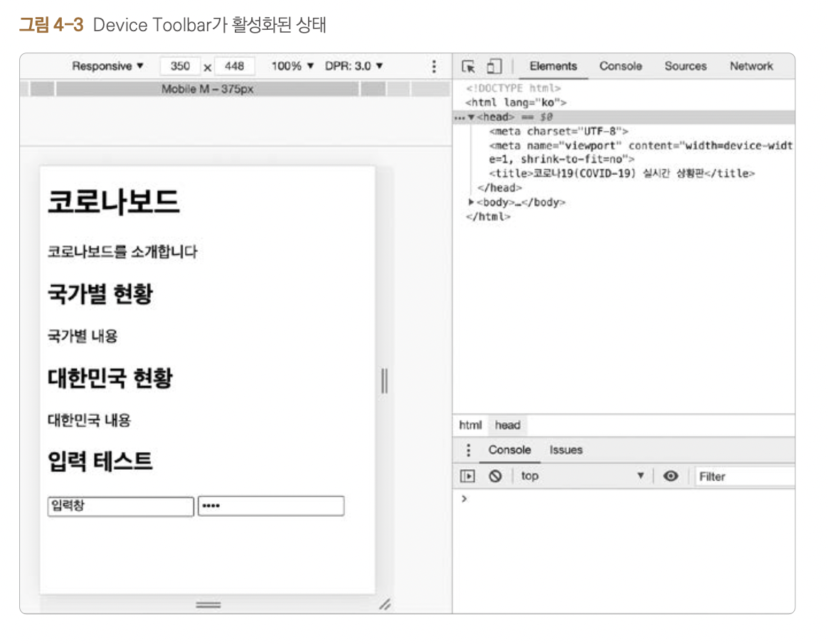Viewport: 828px width, 644px height.
Task: Click the 코로나보드를 소개합니다 paragraph
Action: click(x=122, y=252)
